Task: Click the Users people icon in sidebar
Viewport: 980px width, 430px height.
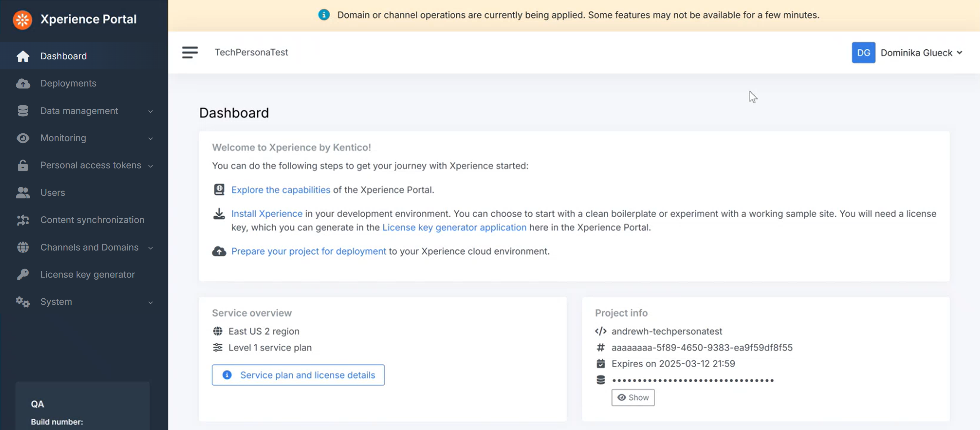Action: tap(23, 193)
